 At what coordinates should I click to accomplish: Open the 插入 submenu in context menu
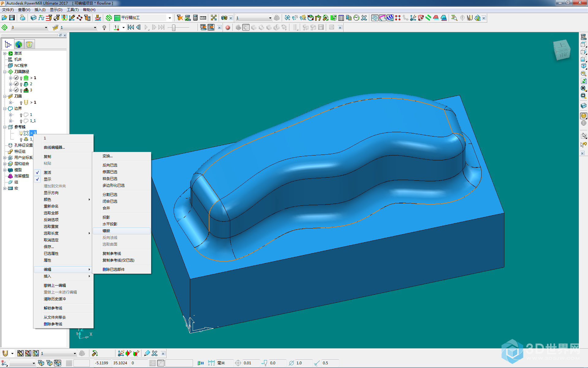[63, 276]
